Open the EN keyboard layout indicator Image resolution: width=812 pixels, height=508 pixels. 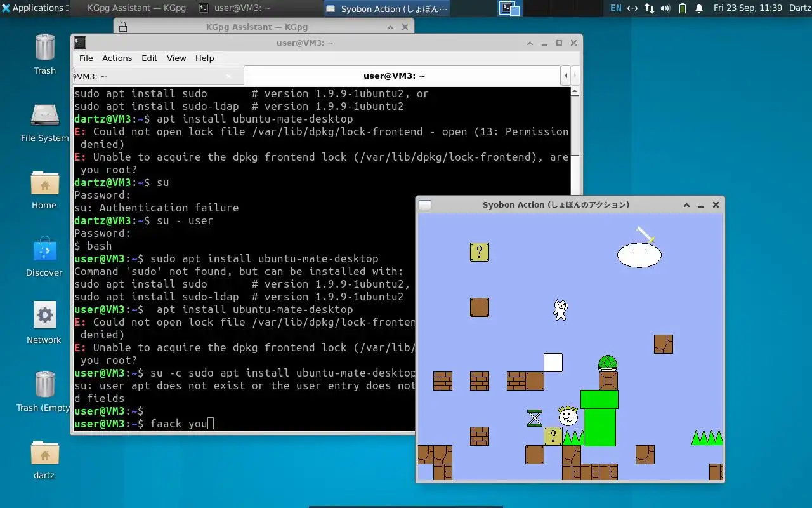pos(615,8)
